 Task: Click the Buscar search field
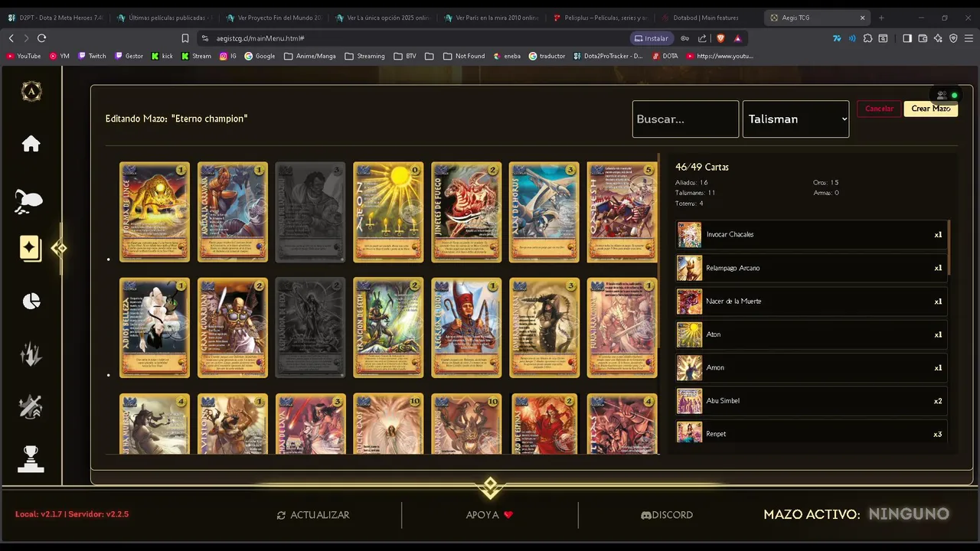pyautogui.click(x=685, y=119)
